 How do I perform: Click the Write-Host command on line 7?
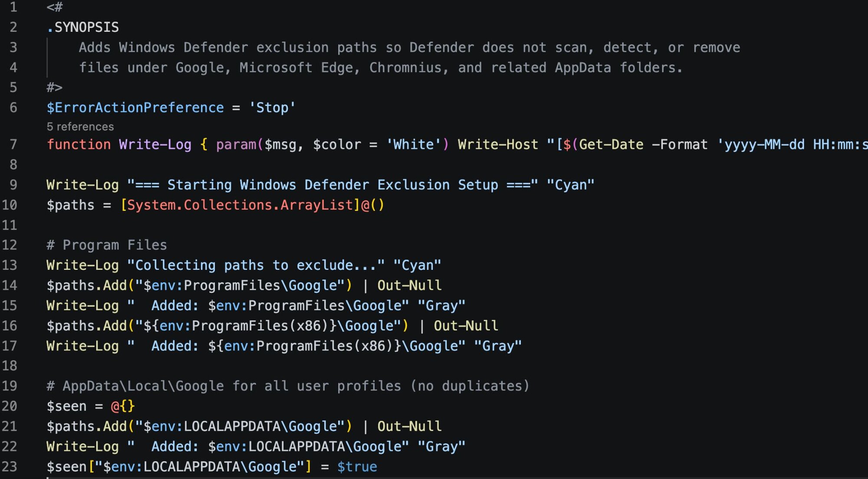[498, 145]
